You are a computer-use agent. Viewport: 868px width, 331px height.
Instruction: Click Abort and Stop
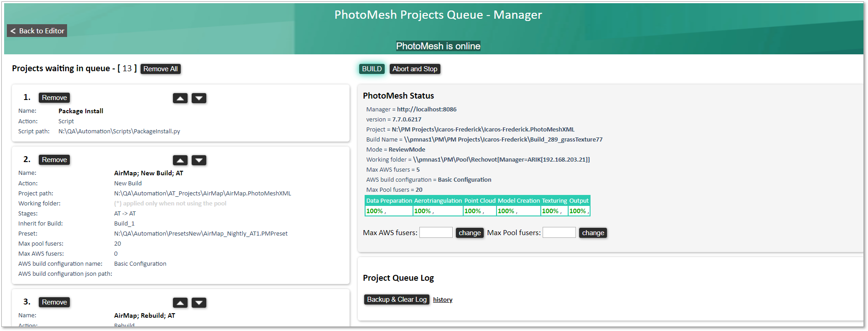click(x=415, y=69)
